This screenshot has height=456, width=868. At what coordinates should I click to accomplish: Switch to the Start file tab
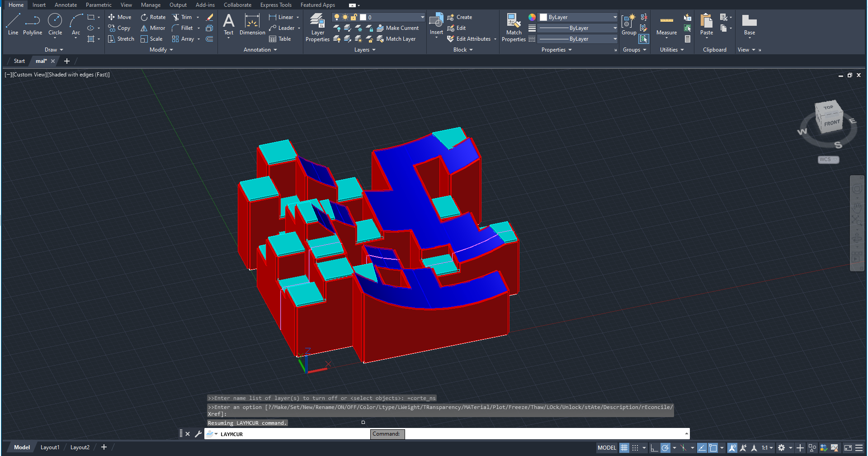pyautogui.click(x=19, y=61)
